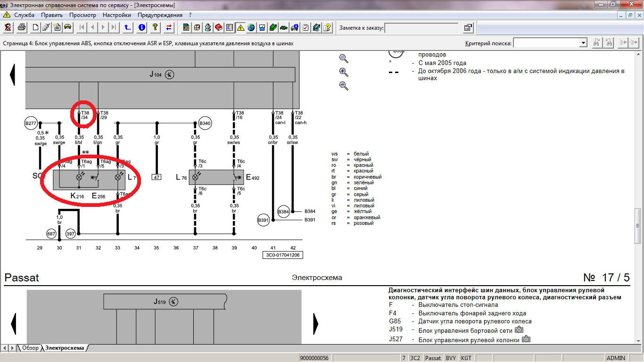Image resolution: width=644 pixels, height=362 pixels.
Task: Switch to the Обзор tab
Action: click(x=30, y=348)
